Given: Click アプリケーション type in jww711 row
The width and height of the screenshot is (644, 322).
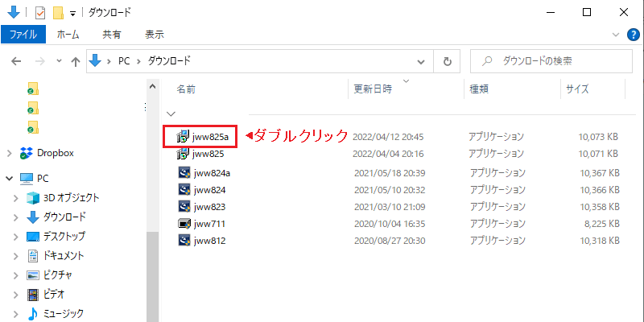Looking at the screenshot, I should click(x=497, y=224).
